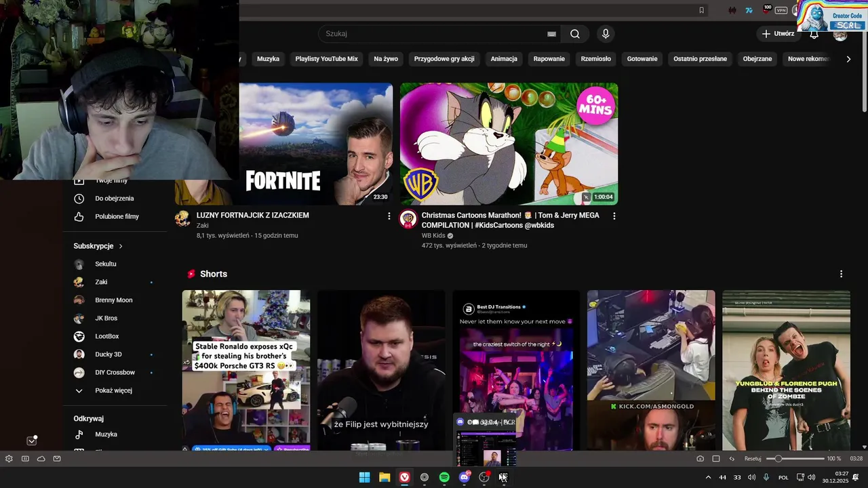Select the Przygodowe gry akcji chip

tap(444, 59)
